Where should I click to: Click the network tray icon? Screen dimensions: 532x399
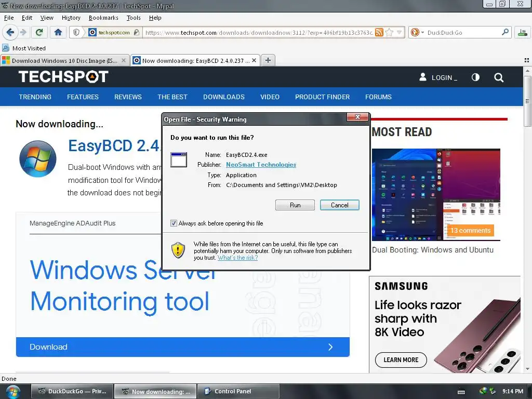(484, 391)
